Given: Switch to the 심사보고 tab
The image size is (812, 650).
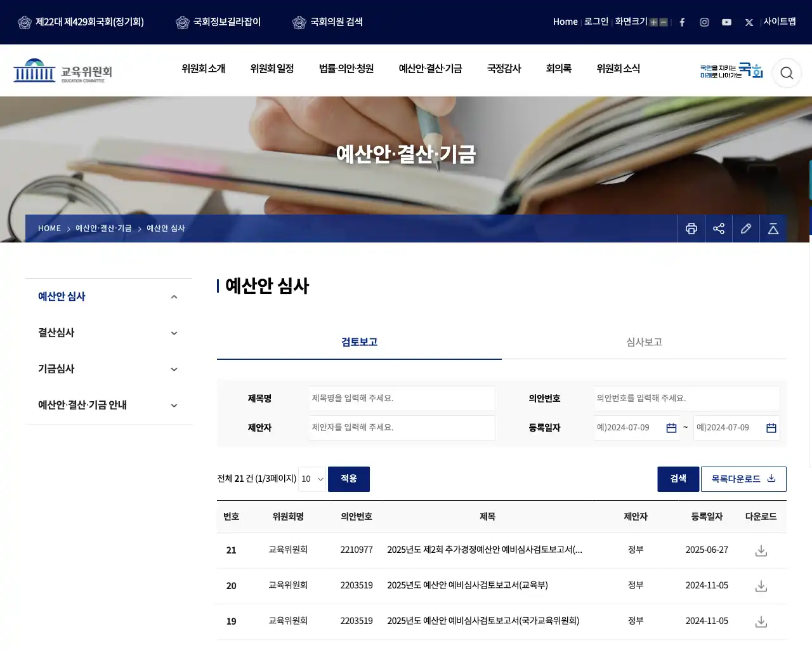Looking at the screenshot, I should (x=644, y=342).
